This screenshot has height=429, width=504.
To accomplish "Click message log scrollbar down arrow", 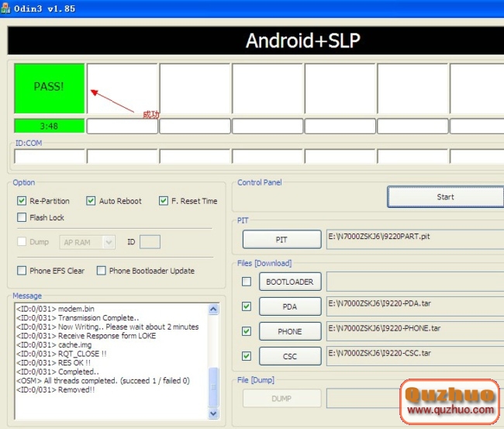I will (213, 413).
